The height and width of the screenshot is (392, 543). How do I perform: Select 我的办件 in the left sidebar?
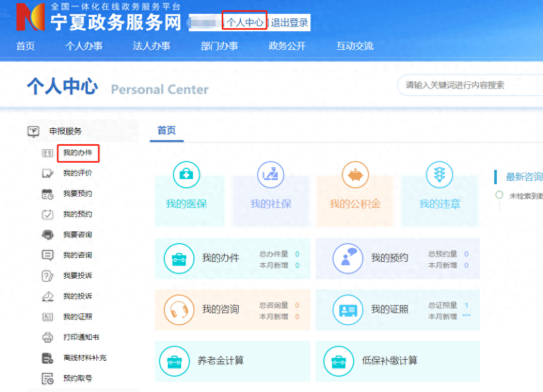tap(77, 153)
